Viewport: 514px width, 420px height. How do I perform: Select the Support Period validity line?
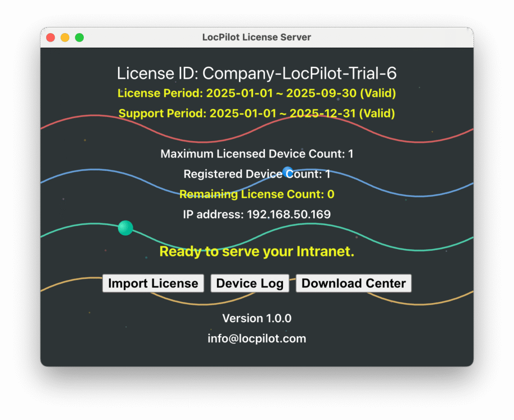[x=256, y=113]
